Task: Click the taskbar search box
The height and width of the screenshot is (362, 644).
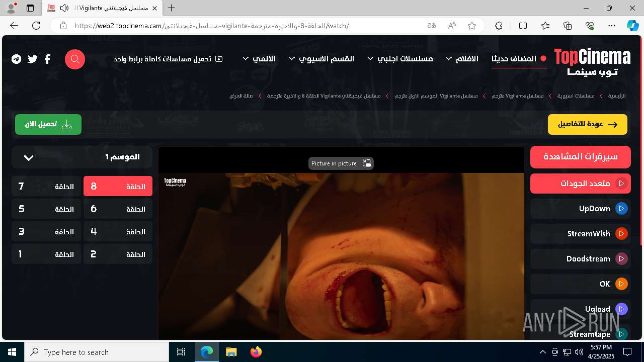Action: coord(97,352)
